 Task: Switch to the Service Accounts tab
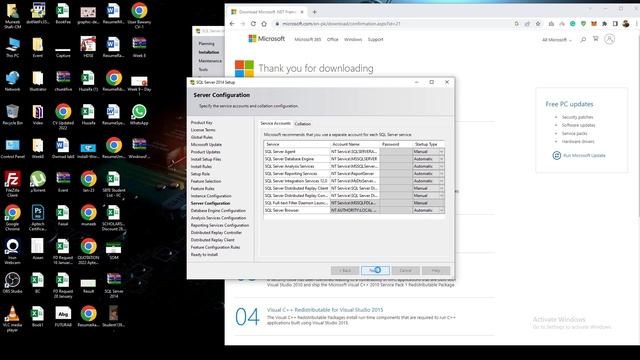[x=276, y=123]
